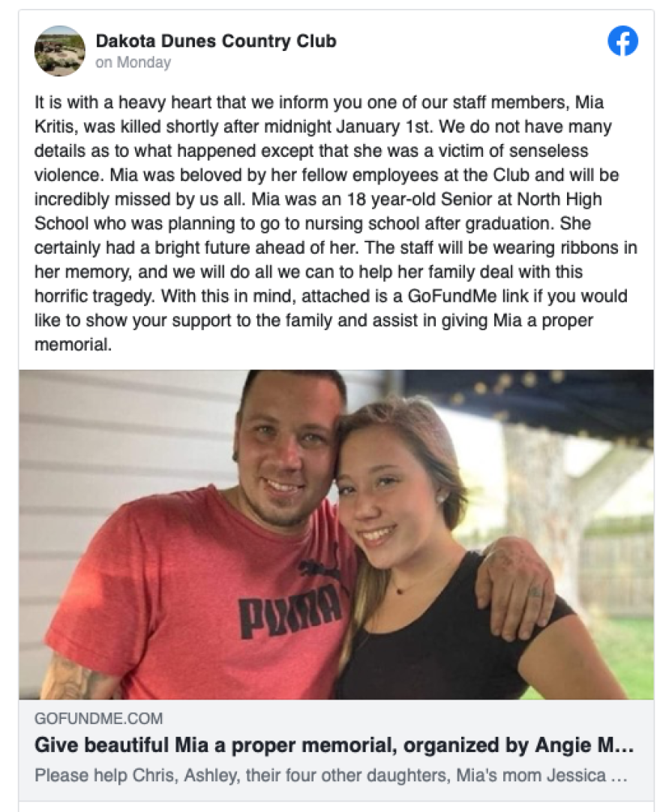The height and width of the screenshot is (812, 660).
Task: Click the word "memorial." ending the post
Action: (73, 345)
